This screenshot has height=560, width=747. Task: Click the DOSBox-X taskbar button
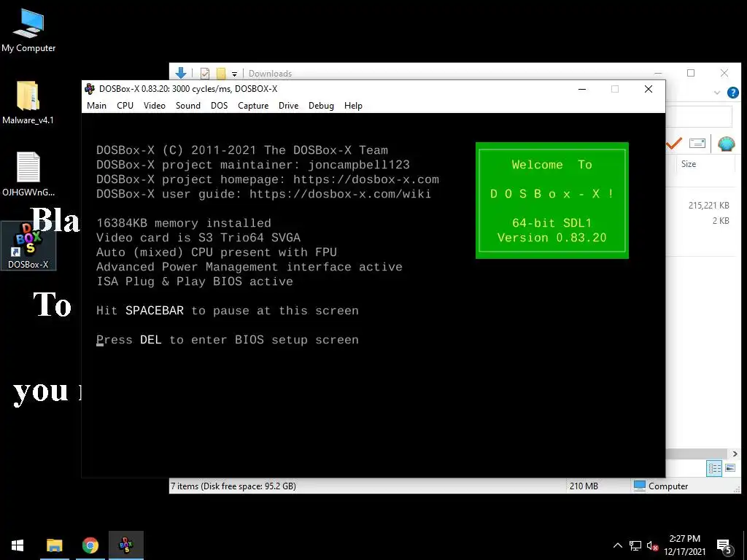point(125,545)
